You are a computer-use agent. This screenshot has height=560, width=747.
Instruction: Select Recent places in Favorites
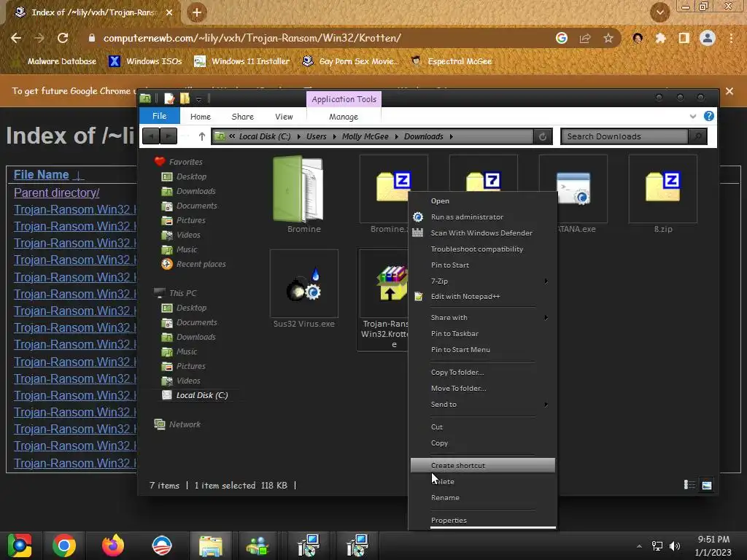tap(193, 264)
